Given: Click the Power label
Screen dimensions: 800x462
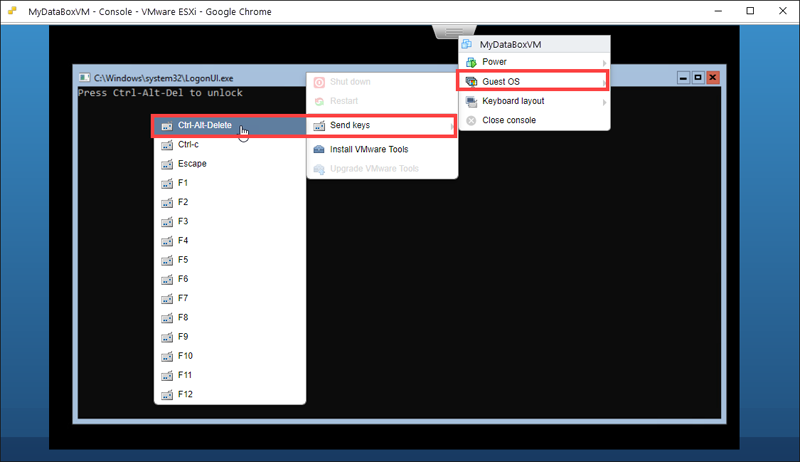Looking at the screenshot, I should pyautogui.click(x=494, y=62).
